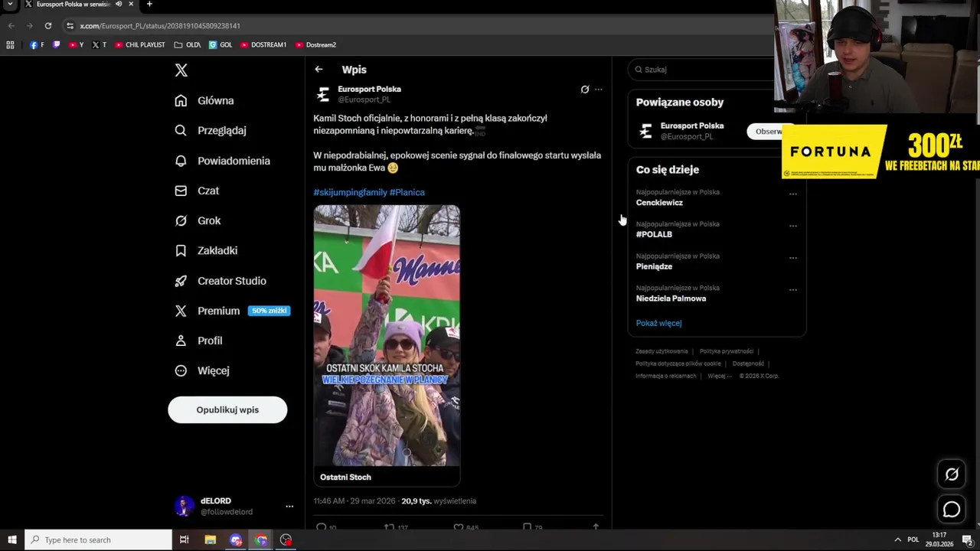Screen dimensions: 980x551
Task: Expand footer Więcej ··· menu
Action: click(x=720, y=376)
